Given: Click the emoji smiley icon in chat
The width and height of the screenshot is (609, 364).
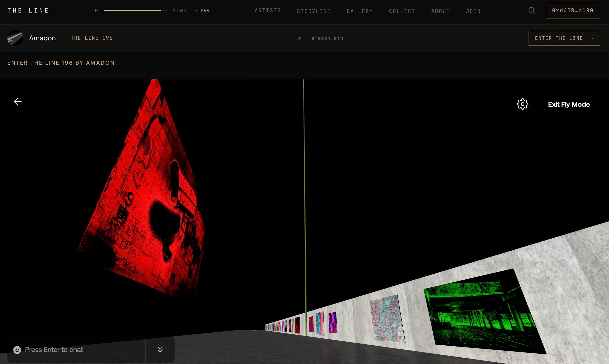Looking at the screenshot, I should [17, 350].
